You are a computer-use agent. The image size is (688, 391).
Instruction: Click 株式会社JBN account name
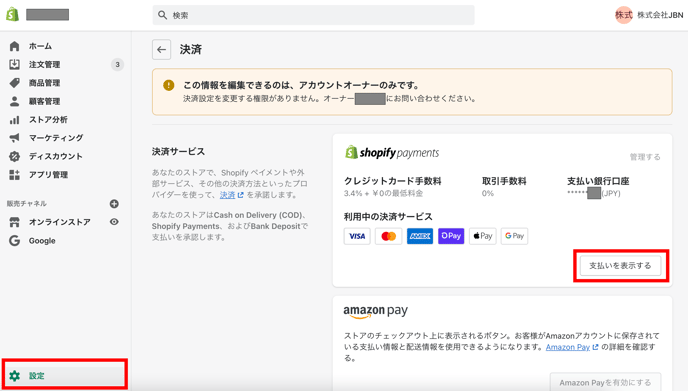(x=660, y=15)
